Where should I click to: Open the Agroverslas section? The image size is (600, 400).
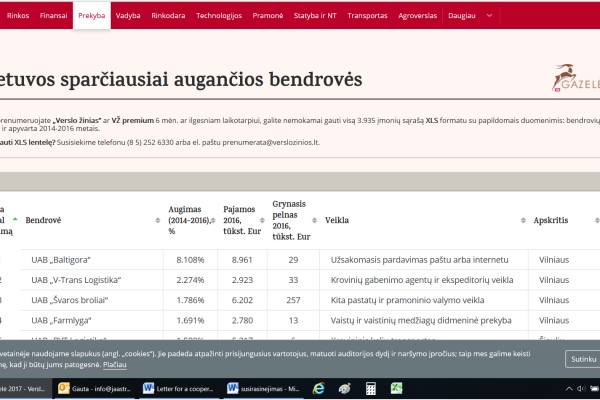click(x=417, y=16)
